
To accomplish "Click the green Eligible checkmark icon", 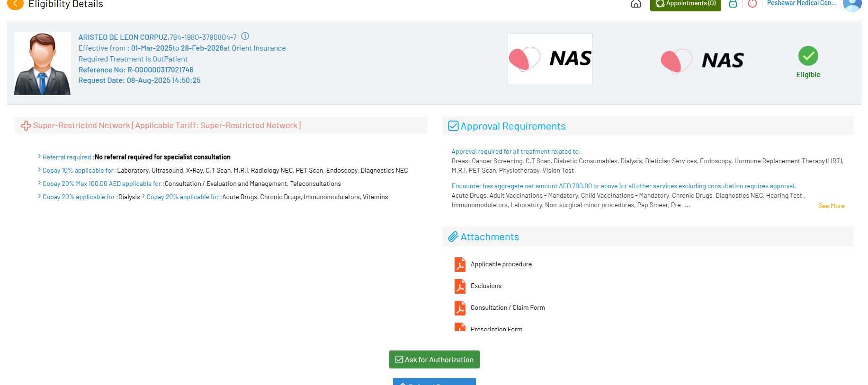I will (x=808, y=56).
